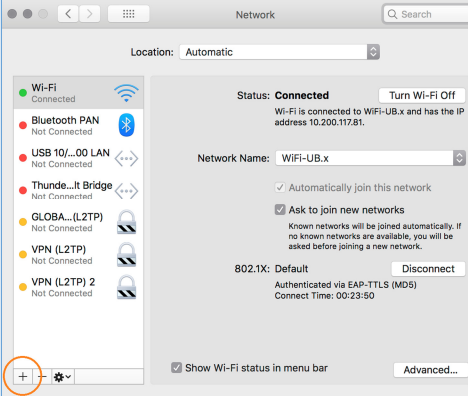Click the red status dot for USB LAN
468x396 pixels.
(x=23, y=158)
